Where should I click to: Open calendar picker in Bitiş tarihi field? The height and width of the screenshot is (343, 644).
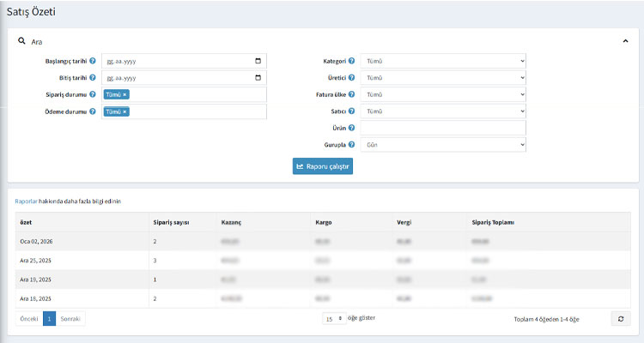click(x=258, y=77)
